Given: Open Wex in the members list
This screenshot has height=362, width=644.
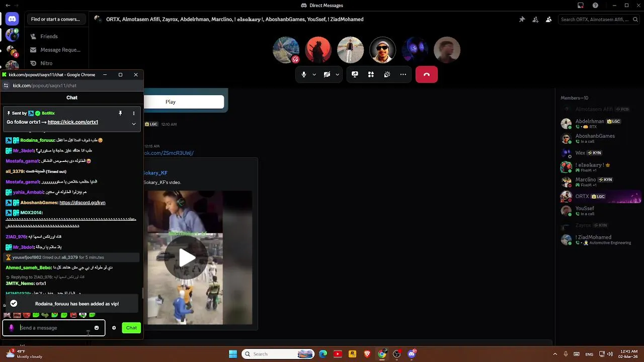Looking at the screenshot, I should pyautogui.click(x=601, y=153).
